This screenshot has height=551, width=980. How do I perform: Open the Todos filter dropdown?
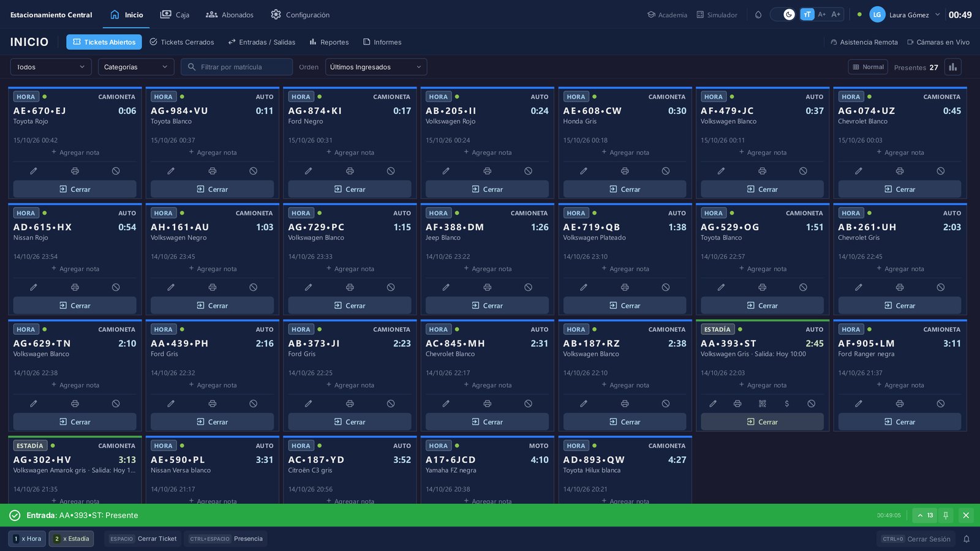pyautogui.click(x=51, y=67)
